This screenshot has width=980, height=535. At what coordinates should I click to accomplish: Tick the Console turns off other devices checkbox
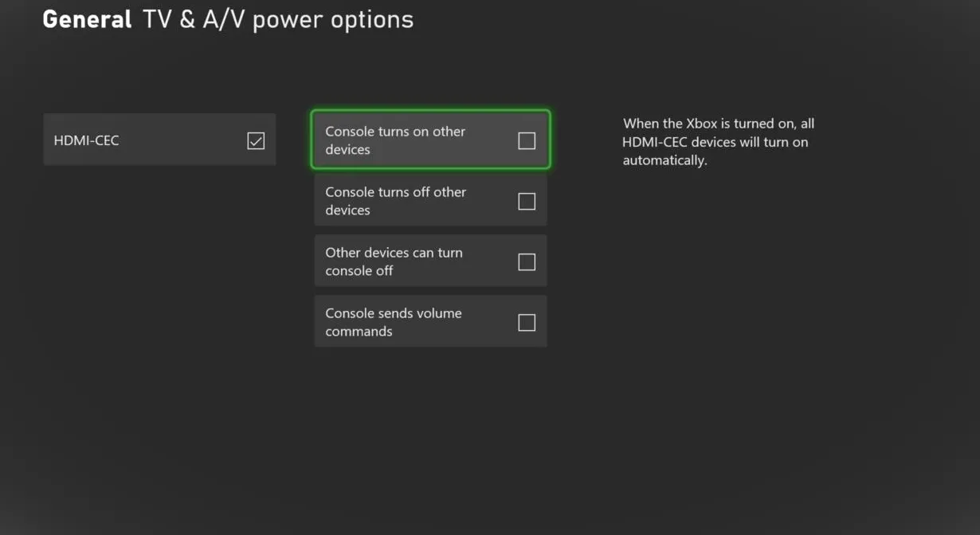click(x=527, y=202)
